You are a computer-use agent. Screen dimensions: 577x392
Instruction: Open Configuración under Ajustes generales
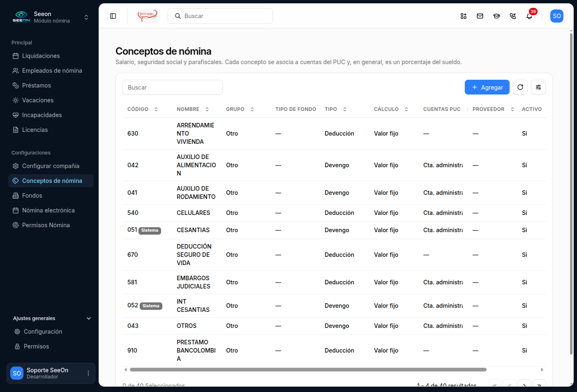(52, 332)
